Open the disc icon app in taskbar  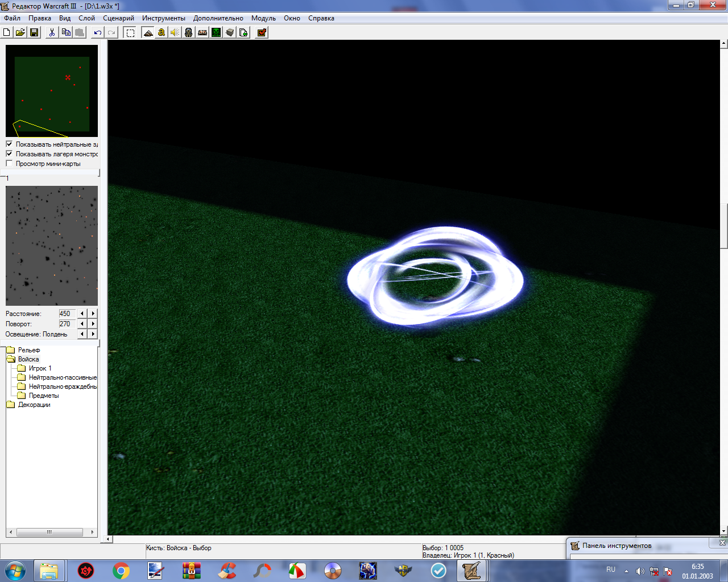pyautogui.click(x=332, y=571)
